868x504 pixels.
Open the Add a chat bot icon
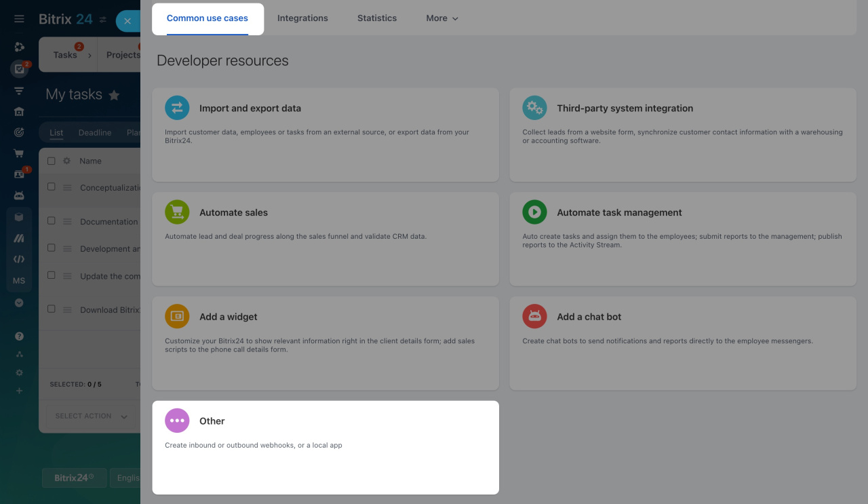coord(534,317)
